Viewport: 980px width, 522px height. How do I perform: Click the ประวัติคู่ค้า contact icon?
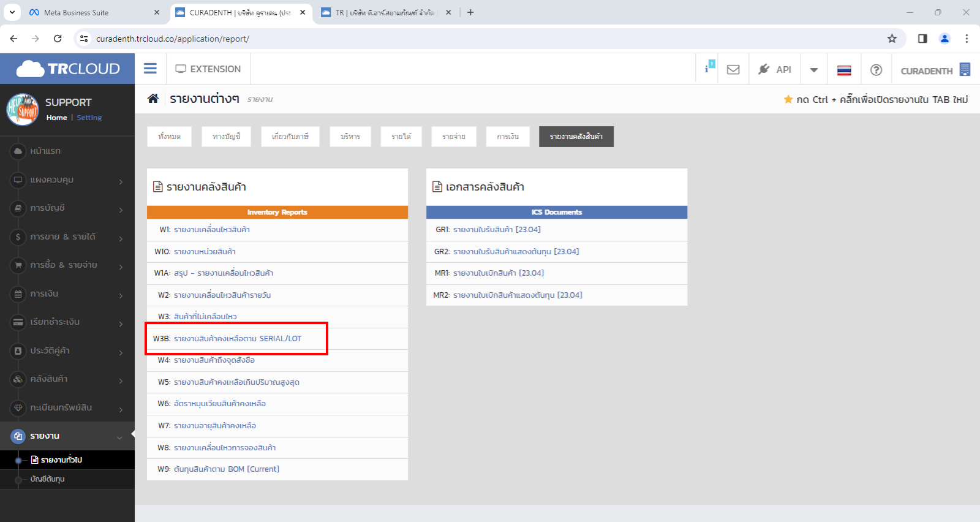pos(18,350)
